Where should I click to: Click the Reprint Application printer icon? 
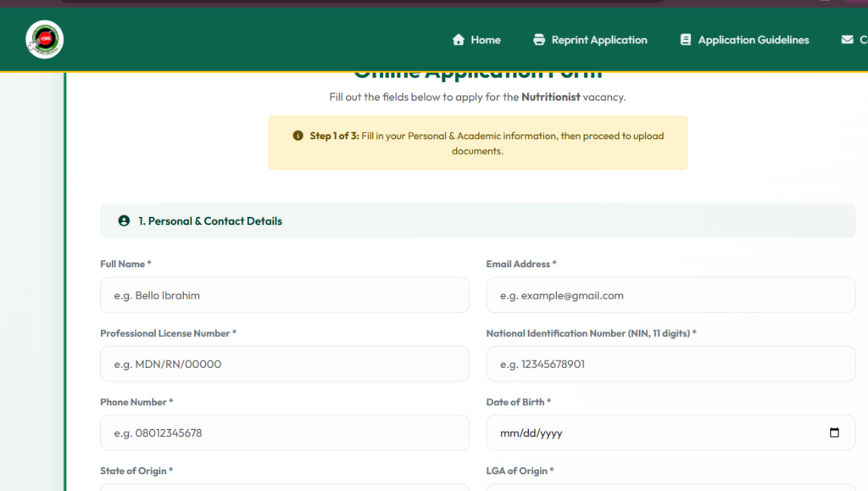(x=539, y=40)
